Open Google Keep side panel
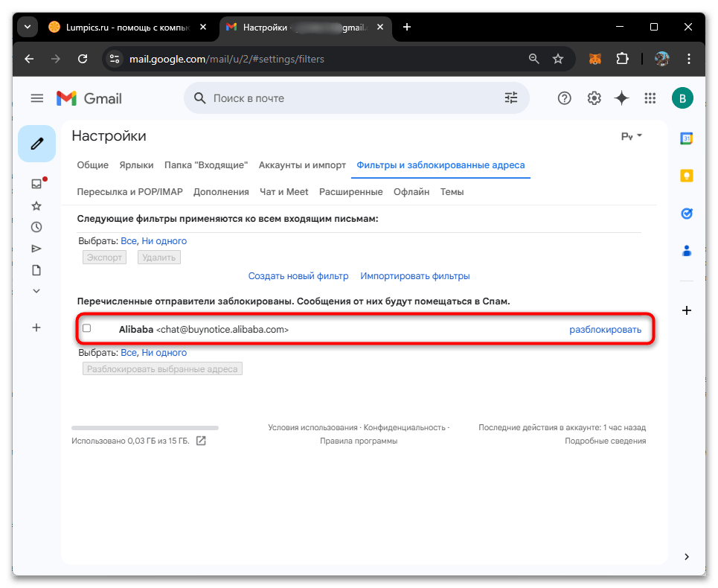 (x=687, y=176)
